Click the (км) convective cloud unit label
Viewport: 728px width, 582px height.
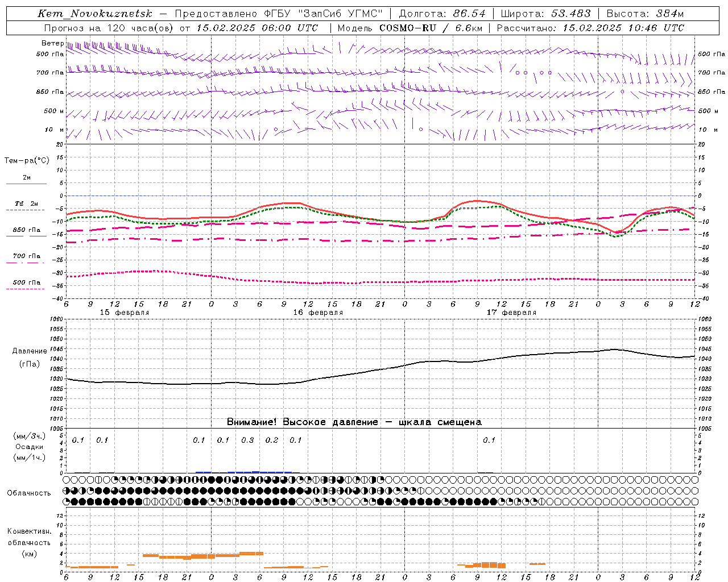click(x=30, y=554)
